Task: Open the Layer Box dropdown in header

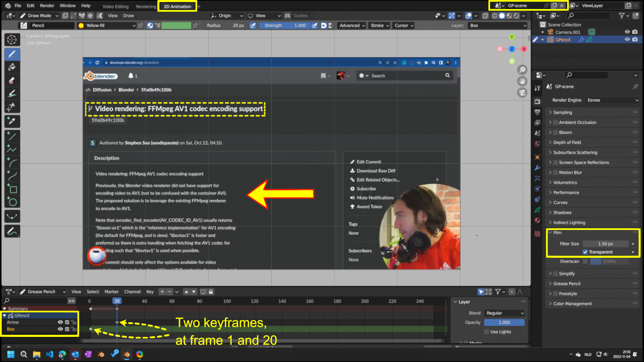Action: pyautogui.click(x=497, y=25)
